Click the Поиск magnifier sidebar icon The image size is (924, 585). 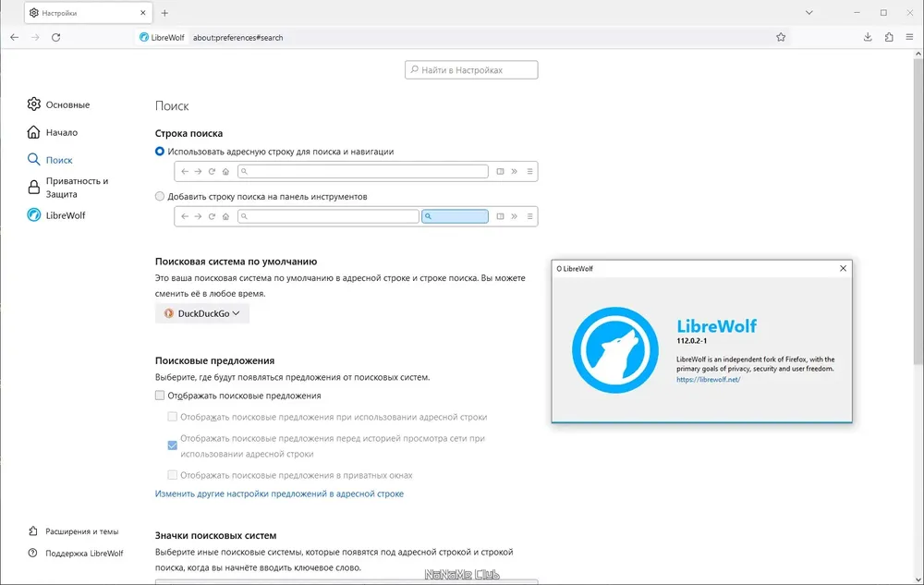(x=33, y=160)
